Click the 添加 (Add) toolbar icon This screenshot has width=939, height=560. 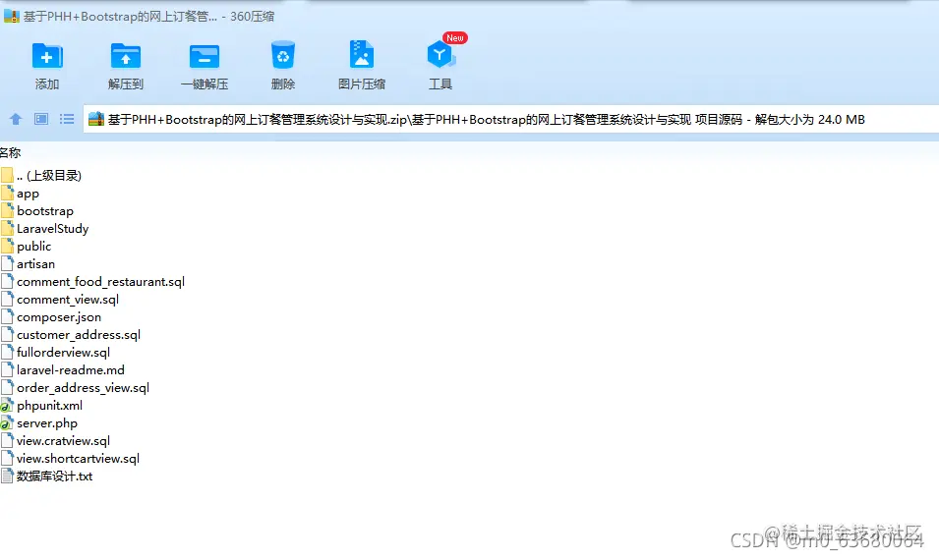click(47, 57)
